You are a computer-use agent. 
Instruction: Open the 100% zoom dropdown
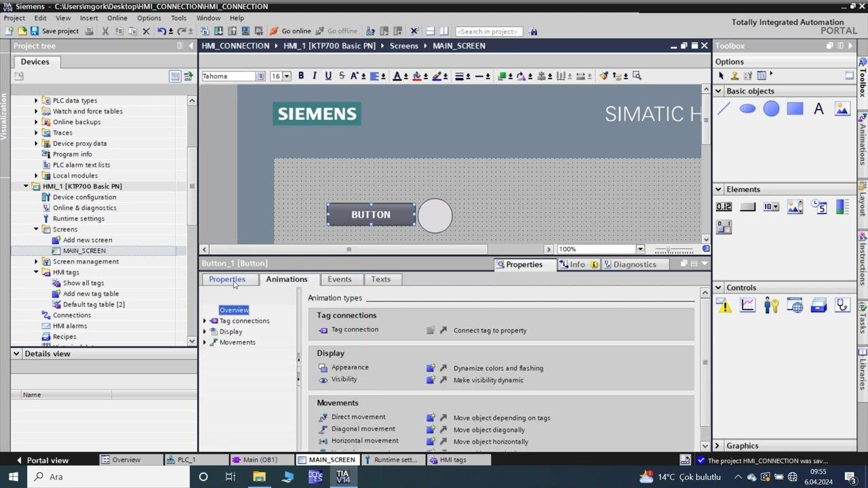(x=639, y=249)
